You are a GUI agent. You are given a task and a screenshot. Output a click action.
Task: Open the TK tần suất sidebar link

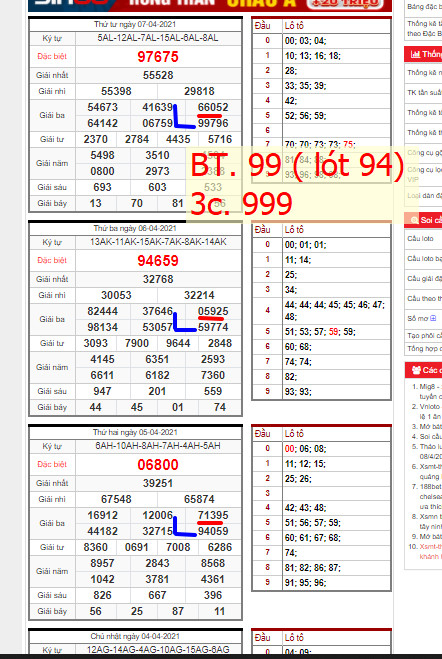tap(424, 92)
